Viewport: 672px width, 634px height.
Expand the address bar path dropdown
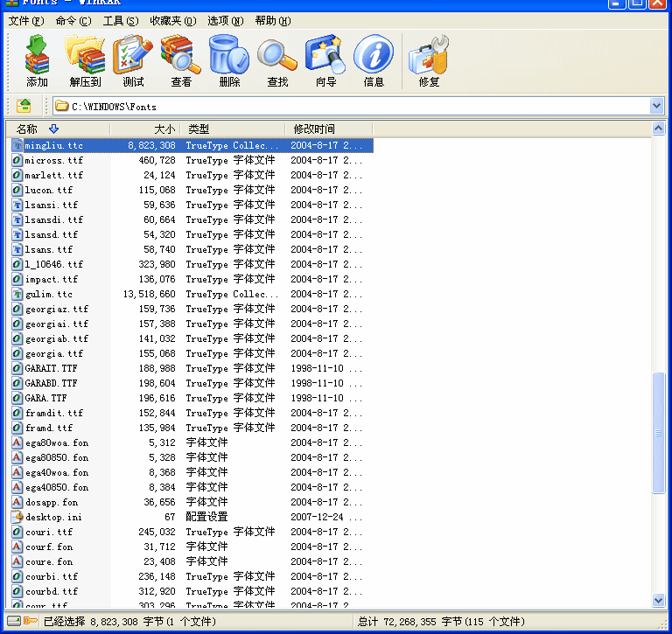pyautogui.click(x=657, y=106)
